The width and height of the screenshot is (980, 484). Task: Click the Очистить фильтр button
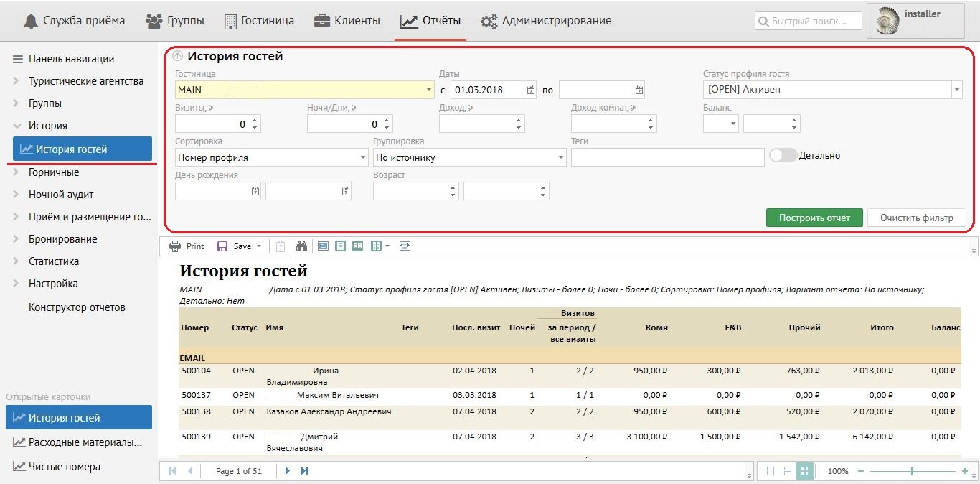(x=916, y=218)
